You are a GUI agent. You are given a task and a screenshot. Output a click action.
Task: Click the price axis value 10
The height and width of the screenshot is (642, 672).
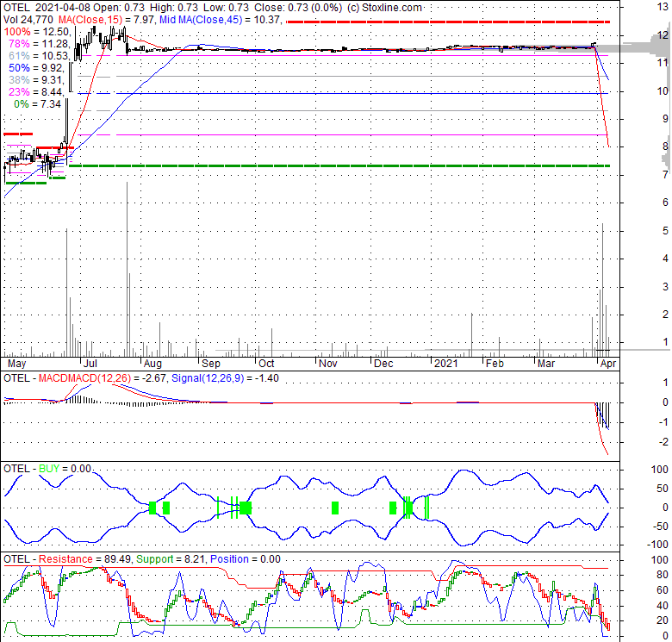pos(663,90)
